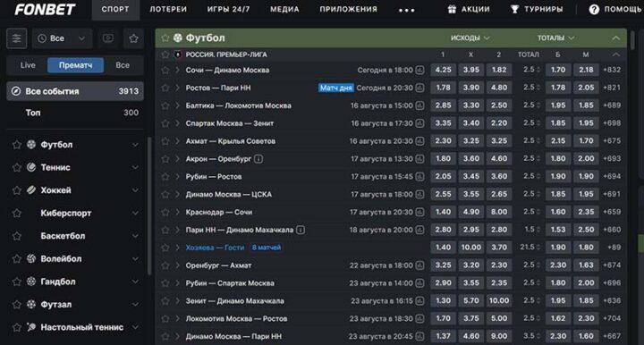
Task: Collapse the Россия Премьер-лига league
Action: pyautogui.click(x=615, y=55)
